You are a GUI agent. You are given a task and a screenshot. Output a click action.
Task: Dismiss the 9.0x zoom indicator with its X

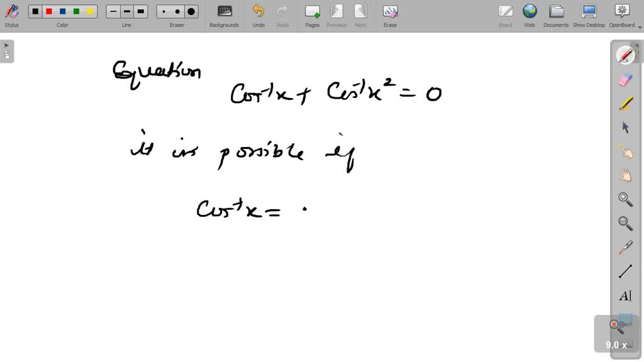pos(614,324)
